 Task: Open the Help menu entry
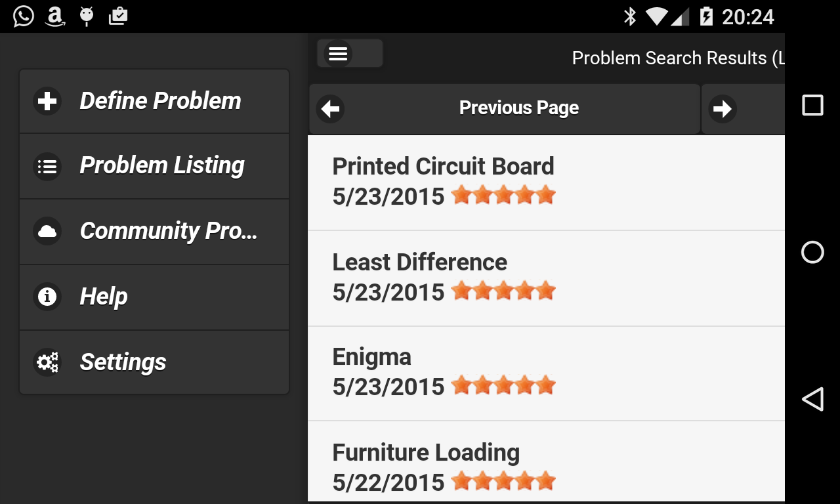(104, 297)
